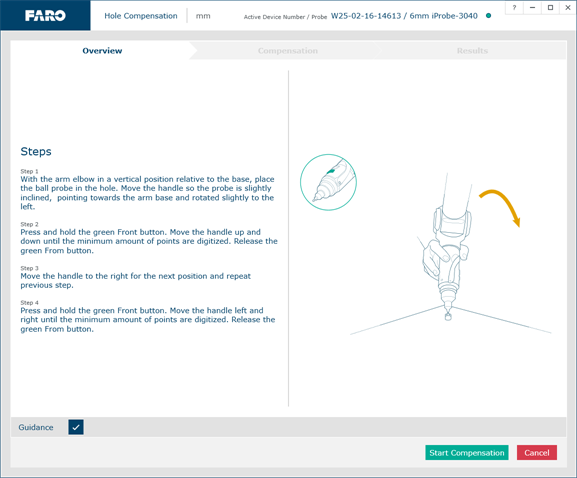Click the Hole Compensation title

(x=141, y=16)
